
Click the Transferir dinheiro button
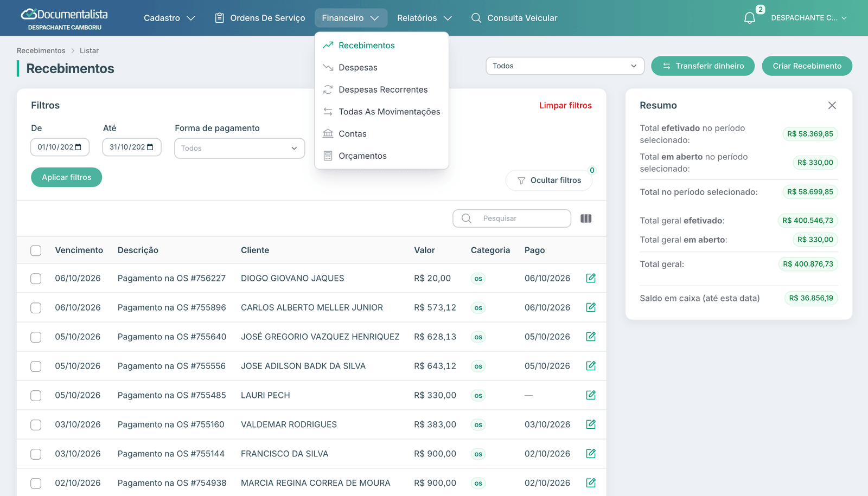click(703, 66)
